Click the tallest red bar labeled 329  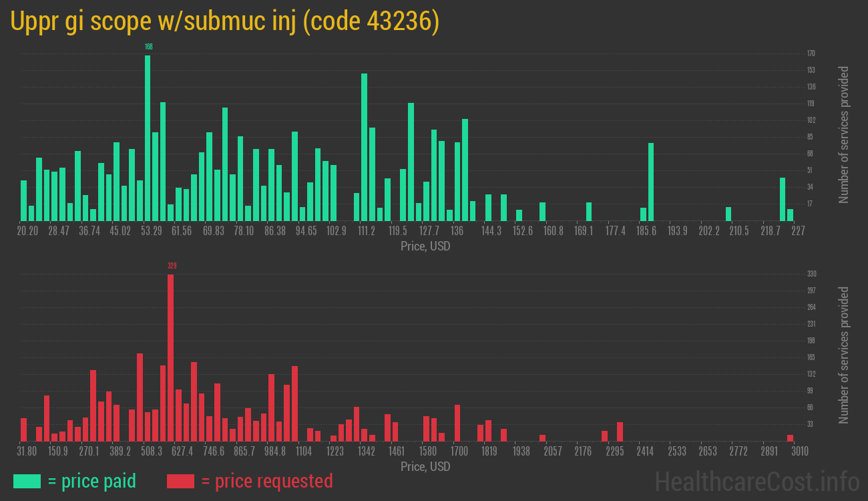pyautogui.click(x=171, y=357)
